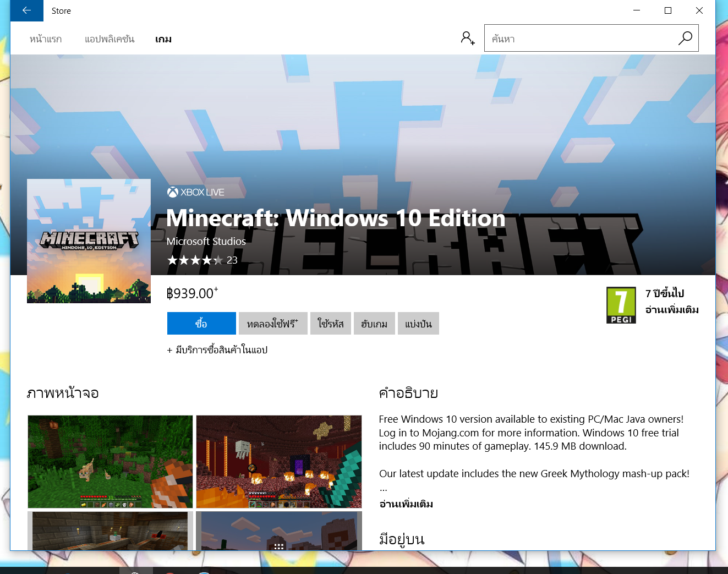Image resolution: width=728 pixels, height=574 pixels.
Task: Click the blue ซื้อ buy button
Action: (x=201, y=324)
